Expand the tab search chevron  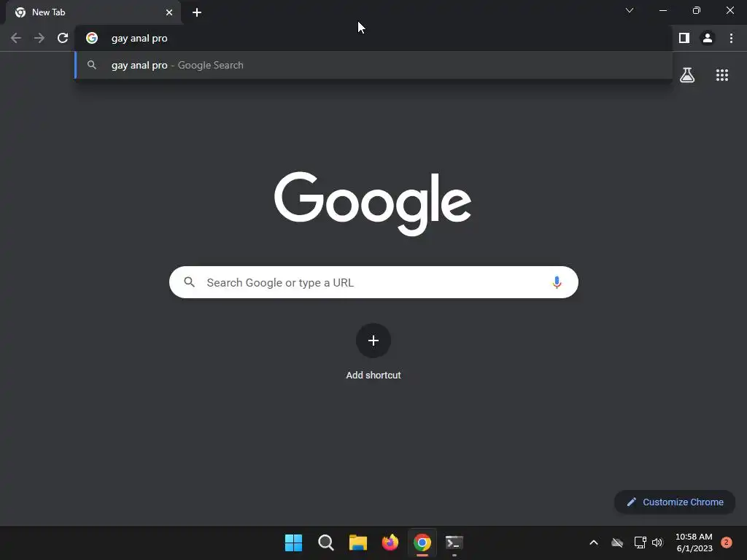[630, 10]
